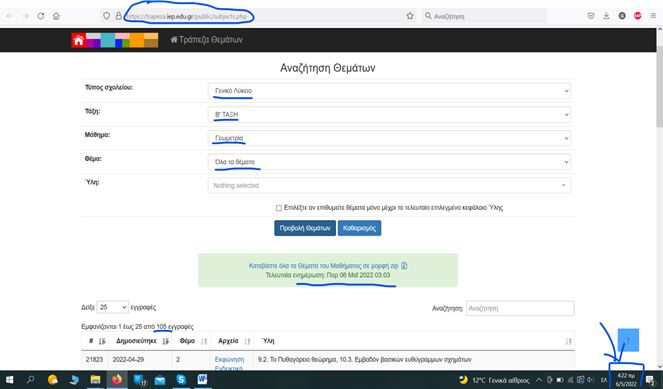Viewport: 663px width, 389px height.
Task: Show hidden system tray icons
Action: 539,380
